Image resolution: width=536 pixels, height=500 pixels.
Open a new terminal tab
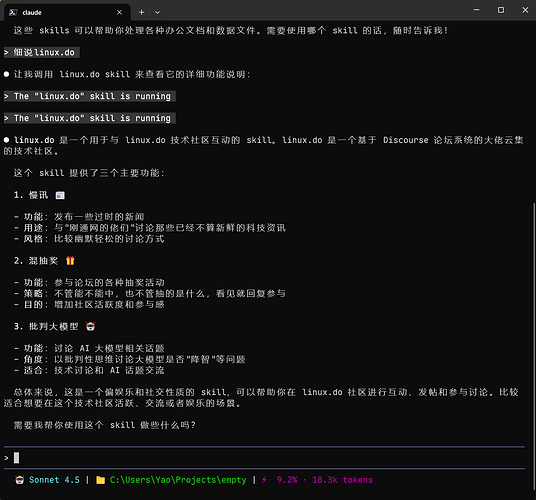click(142, 13)
